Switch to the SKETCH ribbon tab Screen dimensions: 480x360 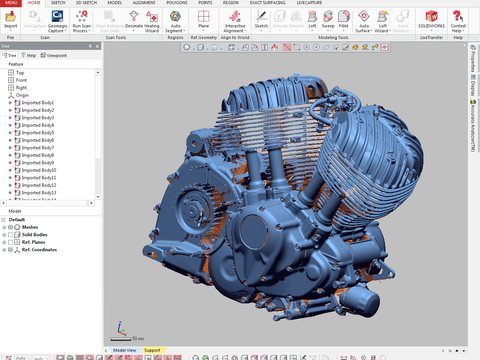pyautogui.click(x=58, y=3)
